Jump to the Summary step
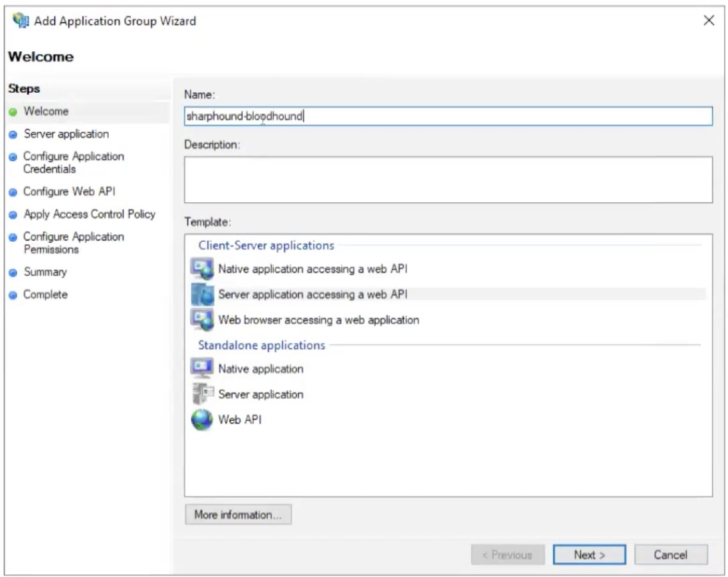728x577 pixels. [x=45, y=272]
